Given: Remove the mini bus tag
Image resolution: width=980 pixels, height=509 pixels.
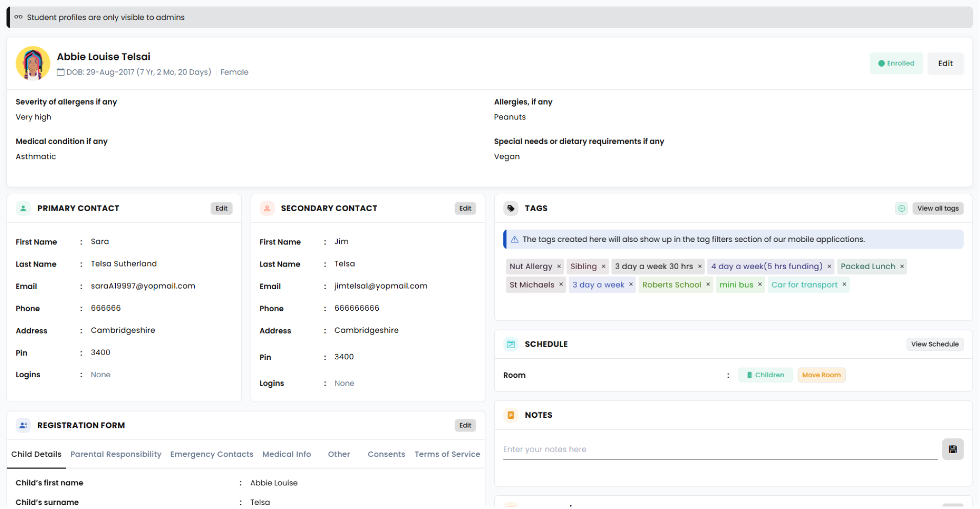Looking at the screenshot, I should 760,284.
